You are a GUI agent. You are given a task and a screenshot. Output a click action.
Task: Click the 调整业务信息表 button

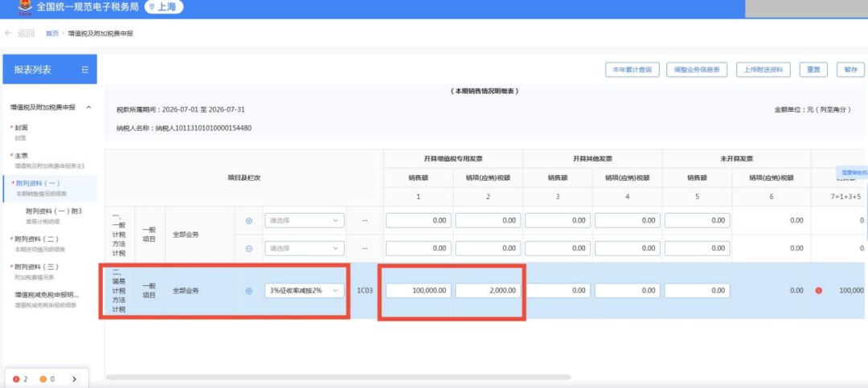pos(696,70)
